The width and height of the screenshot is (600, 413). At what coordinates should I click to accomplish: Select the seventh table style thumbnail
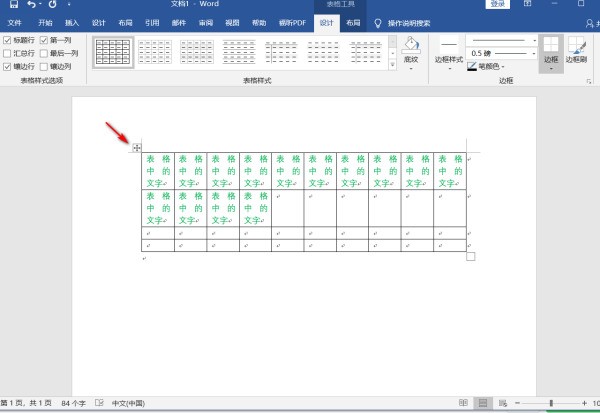pos(366,52)
